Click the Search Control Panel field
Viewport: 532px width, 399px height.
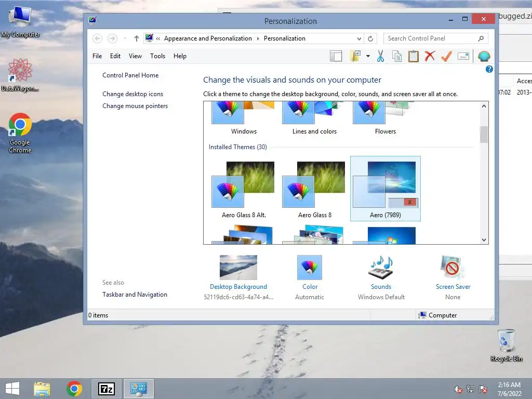click(x=436, y=38)
